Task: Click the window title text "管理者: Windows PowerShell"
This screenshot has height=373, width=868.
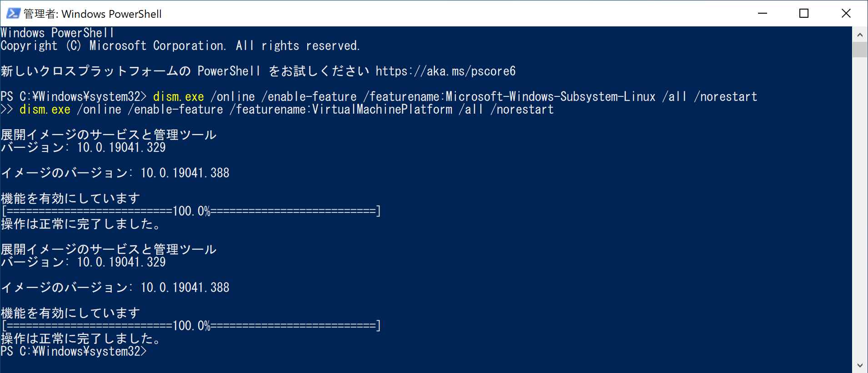Action: (93, 14)
